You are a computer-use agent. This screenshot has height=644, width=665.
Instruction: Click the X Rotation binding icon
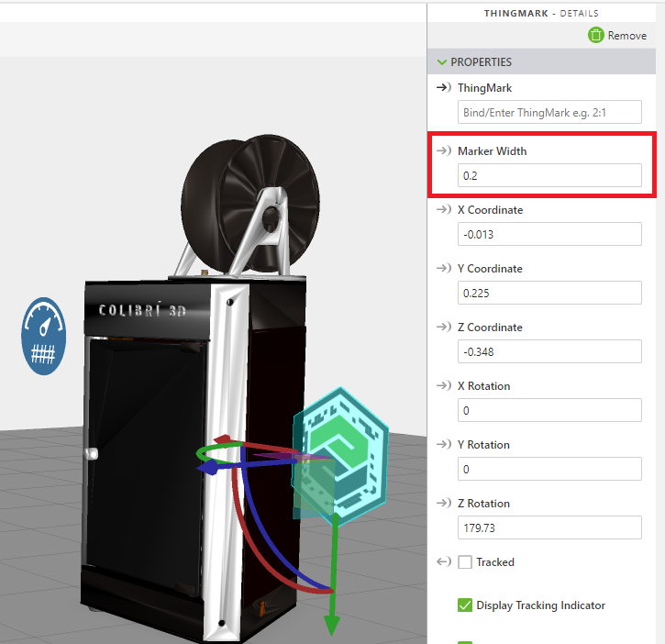(x=444, y=385)
